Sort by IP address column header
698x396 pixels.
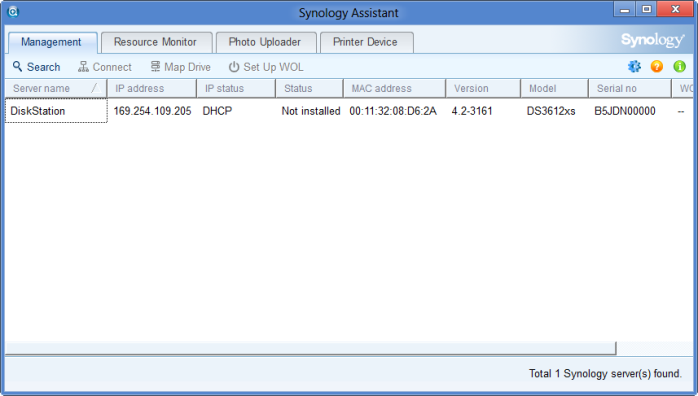coord(152,89)
